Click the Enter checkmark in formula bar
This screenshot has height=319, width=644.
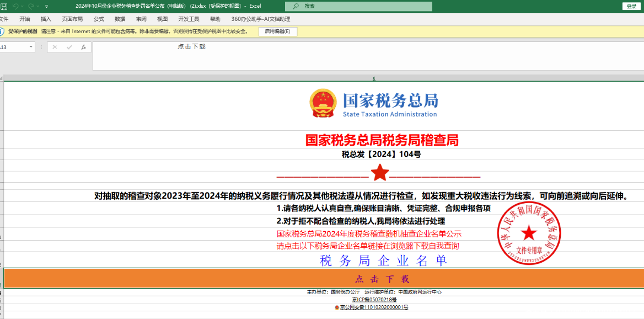pos(69,47)
